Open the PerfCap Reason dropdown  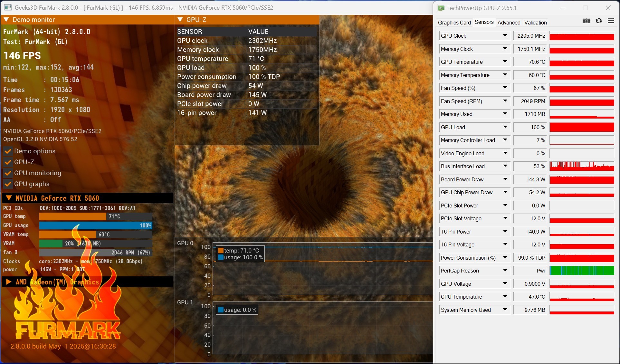505,271
